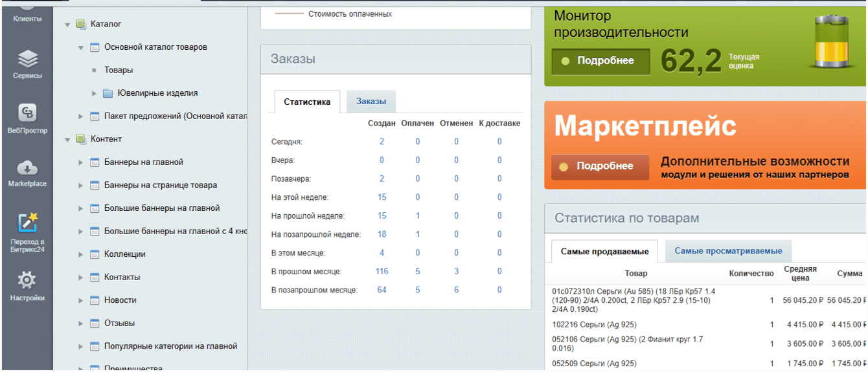
Task: Click the Ювелирные изделия folder icon
Action: coord(108,93)
